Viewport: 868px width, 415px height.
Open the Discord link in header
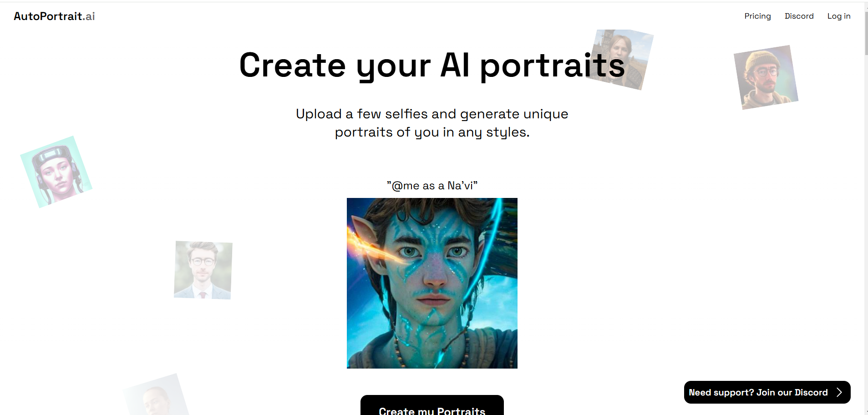pyautogui.click(x=799, y=16)
